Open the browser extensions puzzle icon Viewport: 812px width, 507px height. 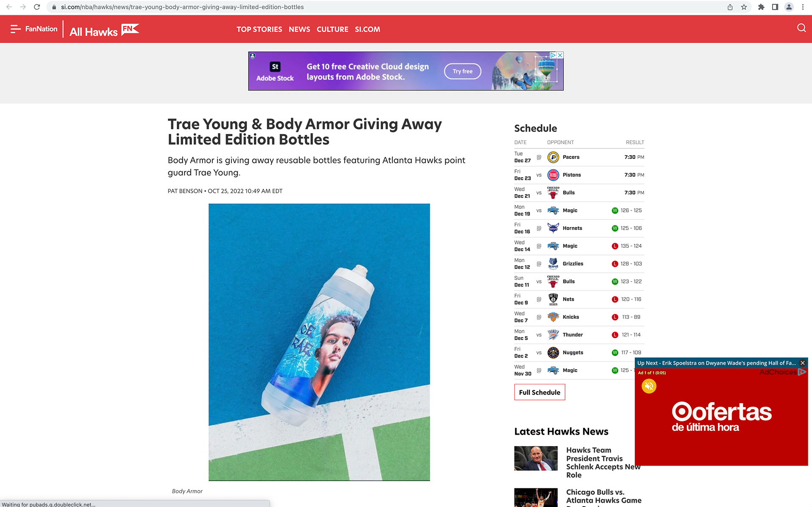[x=761, y=7]
